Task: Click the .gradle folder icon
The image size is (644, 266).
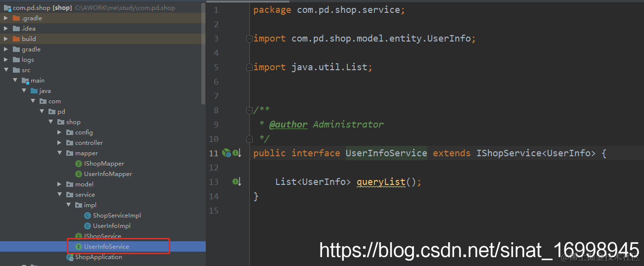Action: pos(16,18)
